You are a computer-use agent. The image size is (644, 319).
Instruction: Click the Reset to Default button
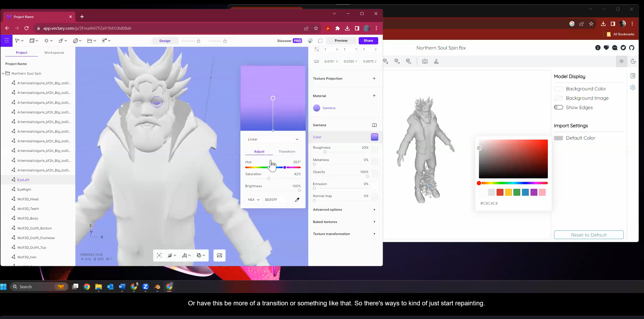tap(588, 235)
